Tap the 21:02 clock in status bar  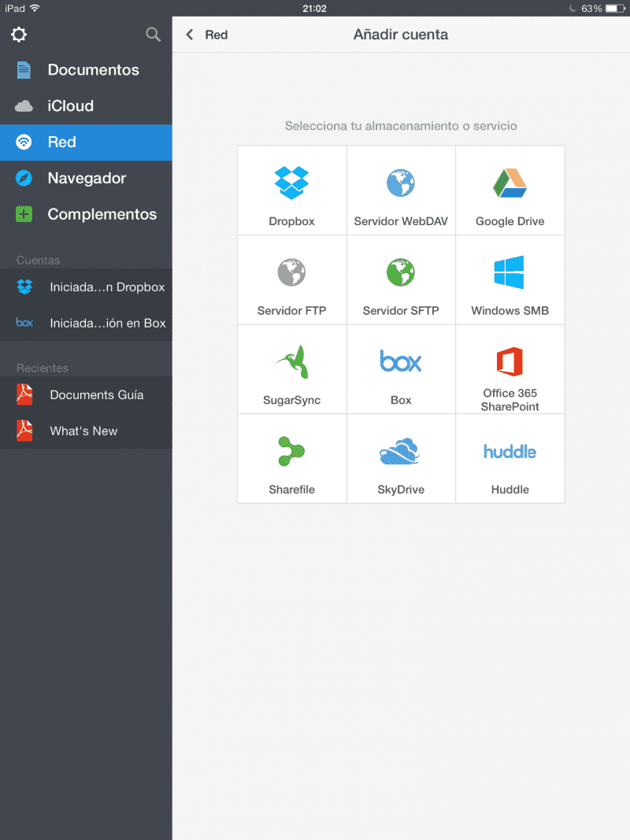point(314,9)
